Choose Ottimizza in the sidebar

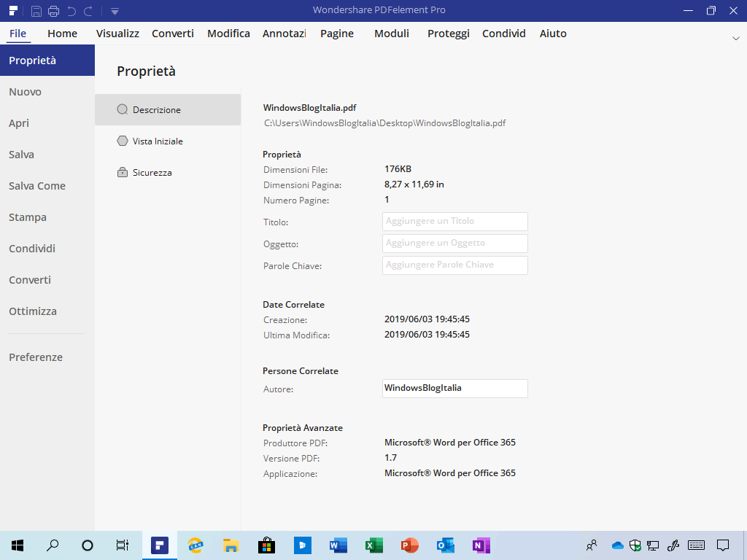pyautogui.click(x=47, y=311)
